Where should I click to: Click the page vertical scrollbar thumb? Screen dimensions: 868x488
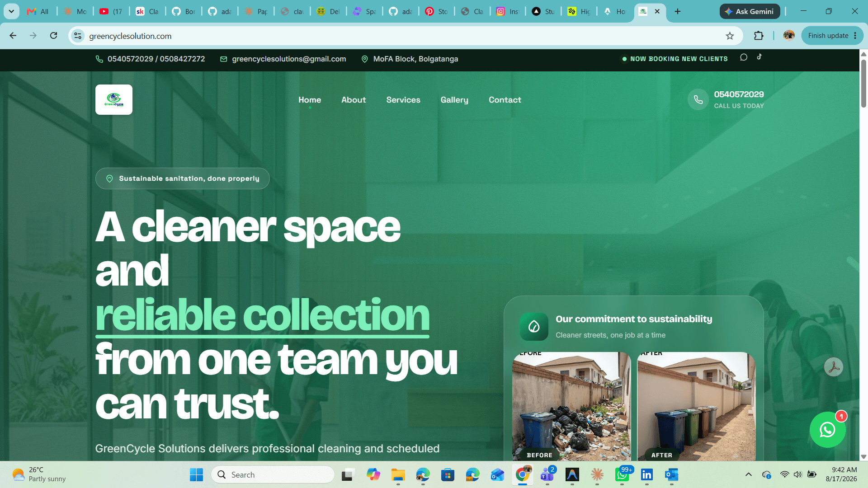[x=863, y=84]
